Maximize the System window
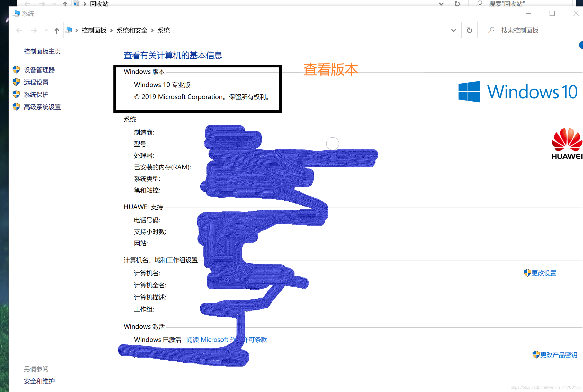The width and height of the screenshot is (583, 392). tap(552, 13)
